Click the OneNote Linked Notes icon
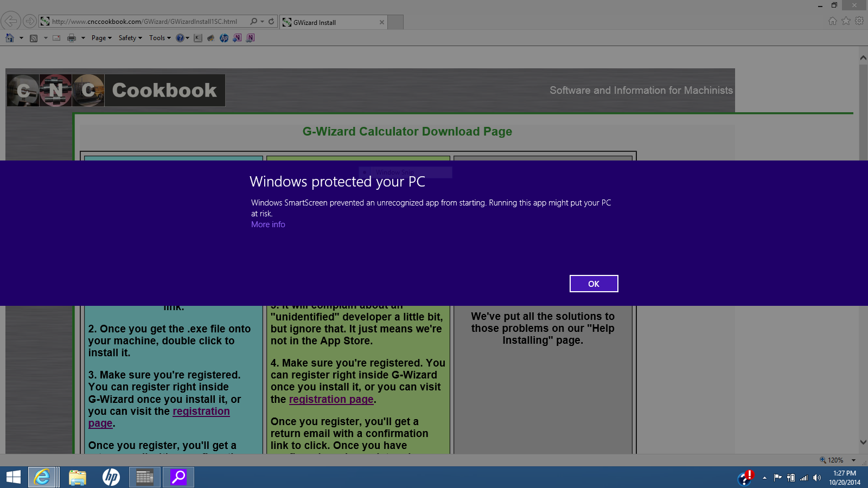Viewport: 868px width, 488px height. (250, 38)
